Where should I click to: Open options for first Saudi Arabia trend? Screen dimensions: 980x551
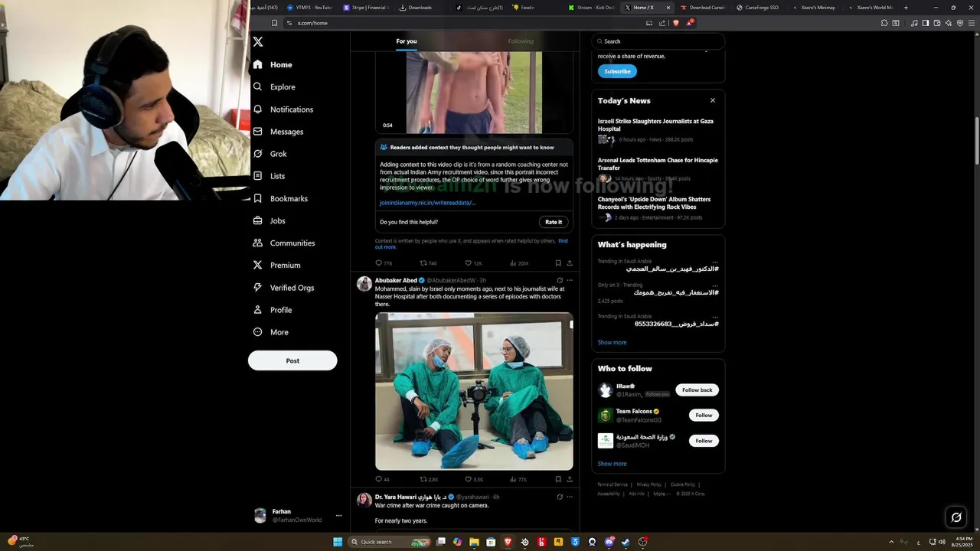(715, 261)
